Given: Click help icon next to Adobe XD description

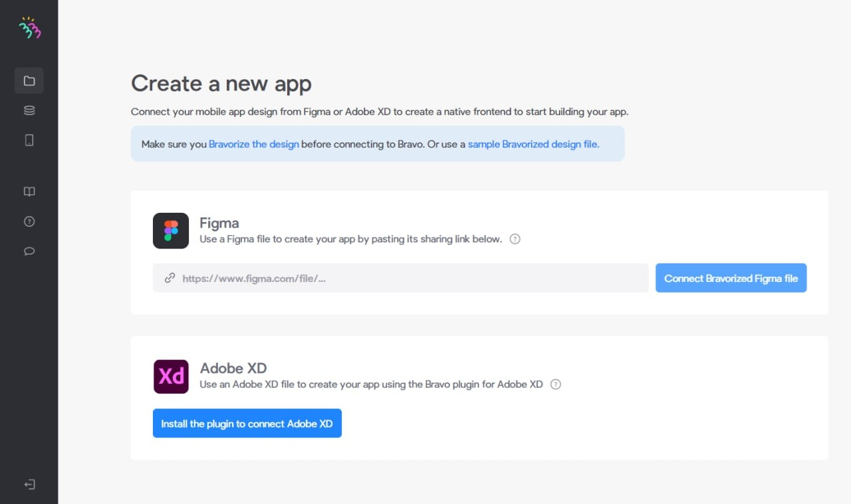Looking at the screenshot, I should click(x=556, y=384).
